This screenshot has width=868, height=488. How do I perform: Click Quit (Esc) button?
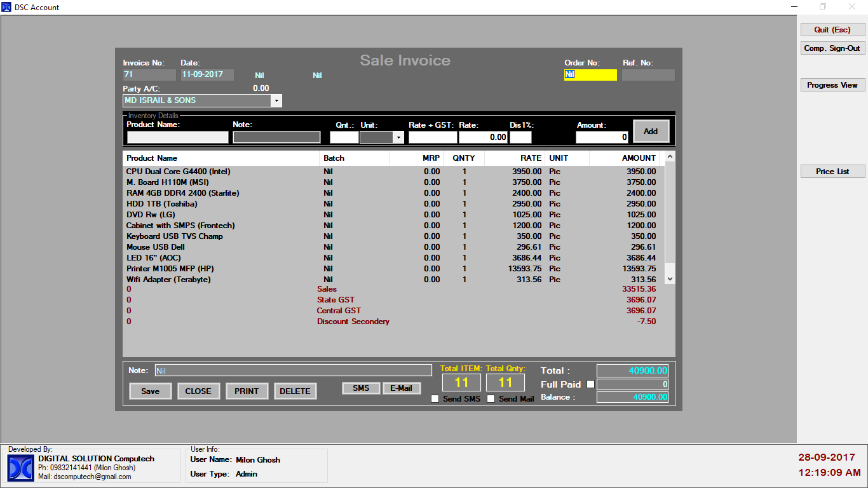click(832, 30)
